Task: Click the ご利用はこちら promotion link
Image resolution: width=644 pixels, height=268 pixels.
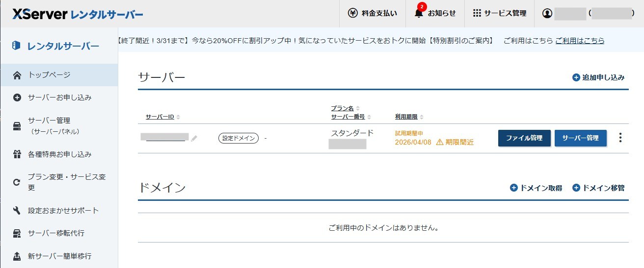Action: pyautogui.click(x=580, y=41)
